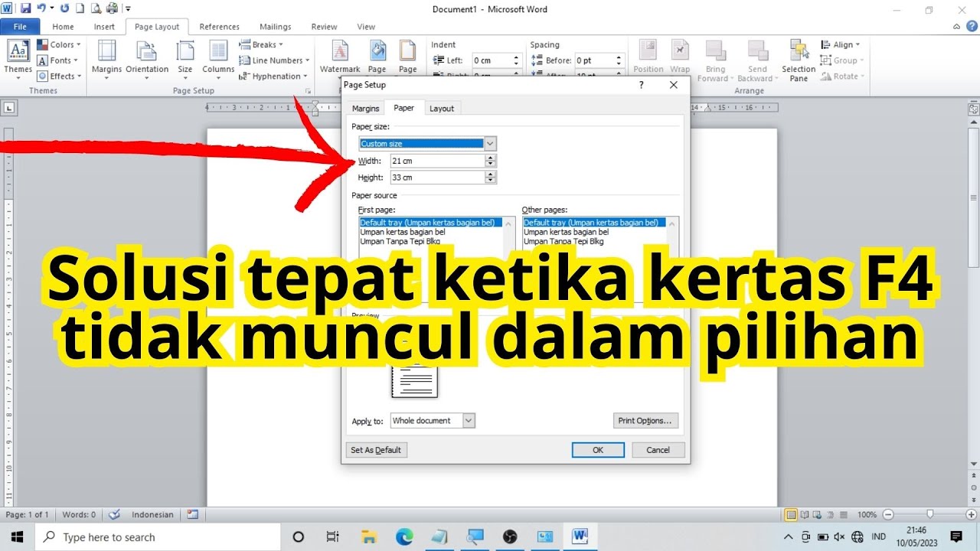The height and width of the screenshot is (551, 980).
Task: Open the File tab
Action: (x=20, y=27)
